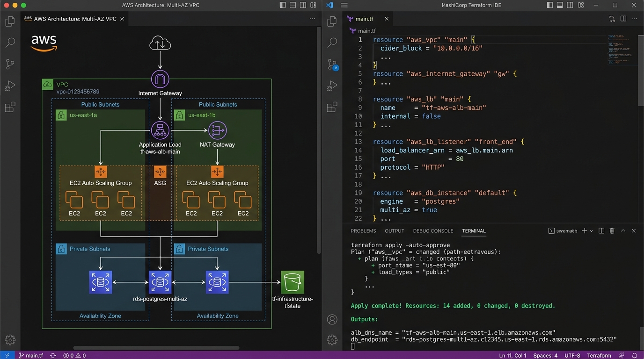
Task: Open the hamburger application menu in Terraform IDE
Action: (x=344, y=5)
